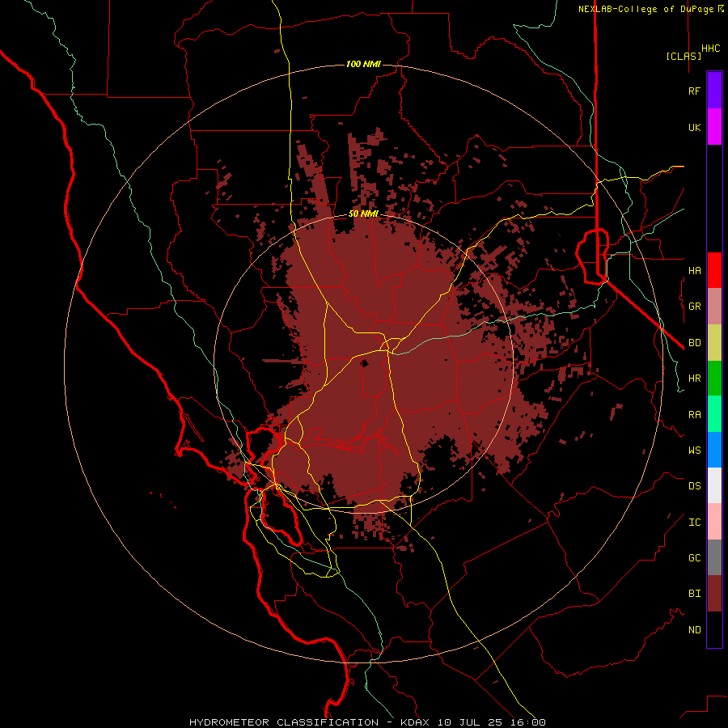
Task: Click the HR legend label
Action: pyautogui.click(x=694, y=379)
